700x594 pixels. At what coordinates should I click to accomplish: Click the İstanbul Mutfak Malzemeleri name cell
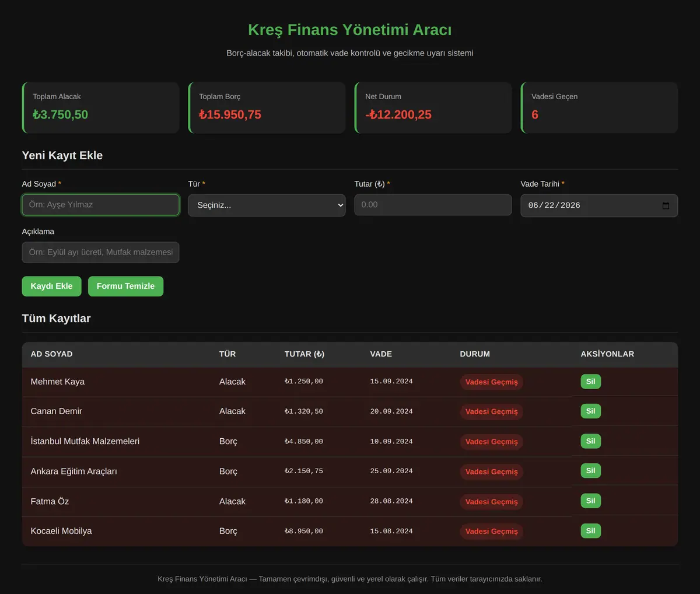pos(85,441)
